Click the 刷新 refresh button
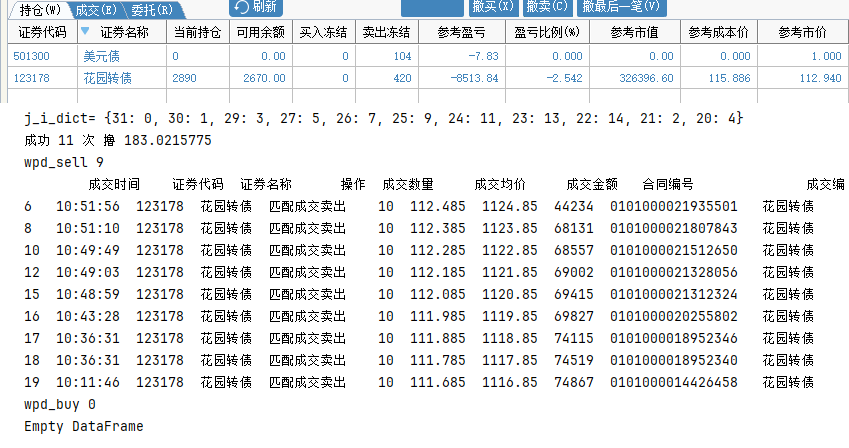The image size is (849, 448). [x=256, y=7]
